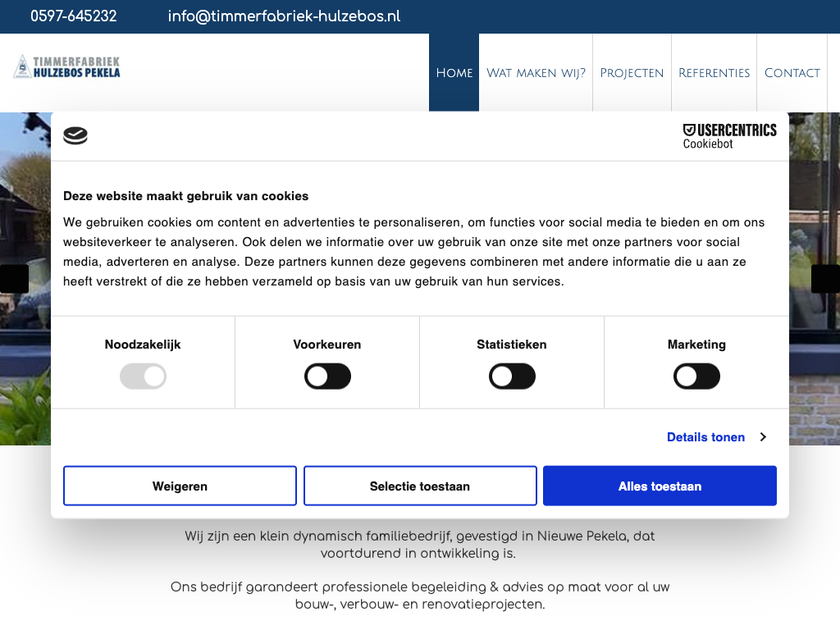Open the Home menu item

(454, 73)
